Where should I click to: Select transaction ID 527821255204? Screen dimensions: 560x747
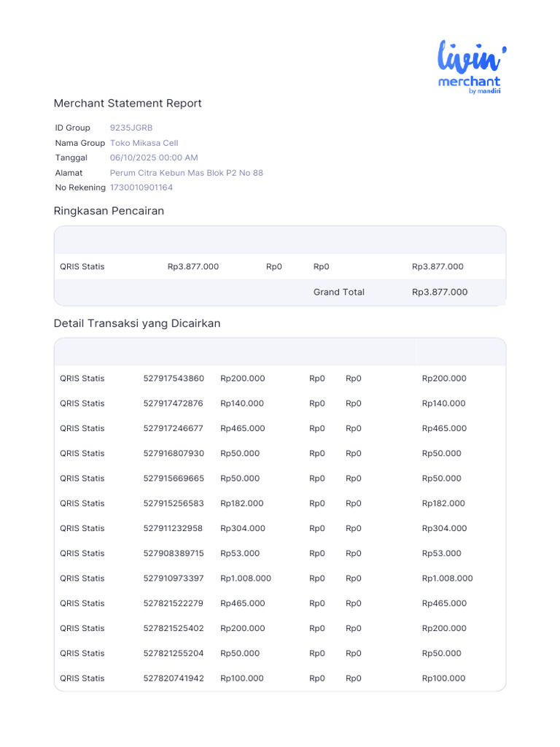(x=174, y=654)
